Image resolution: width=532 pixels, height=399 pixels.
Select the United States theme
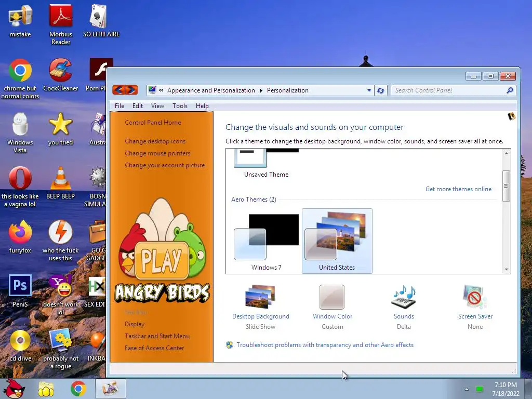pyautogui.click(x=337, y=241)
